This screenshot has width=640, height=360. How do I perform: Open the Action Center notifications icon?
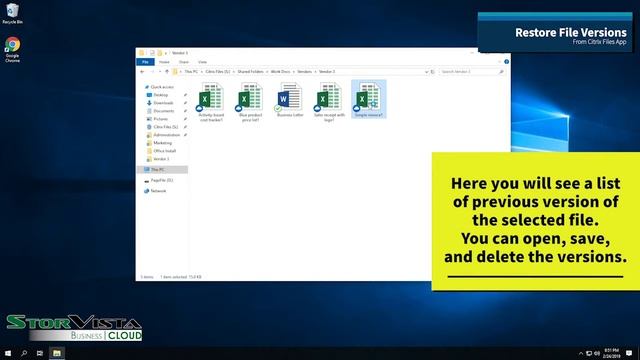(x=629, y=353)
